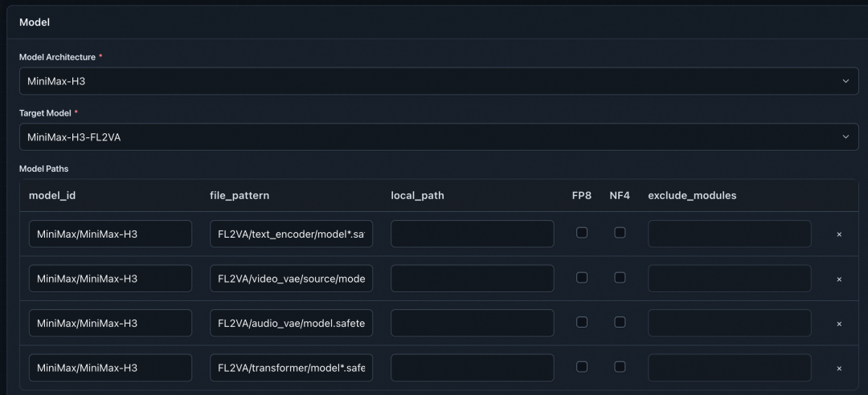Open the Target Model dropdown
The width and height of the screenshot is (868, 395).
pos(439,136)
